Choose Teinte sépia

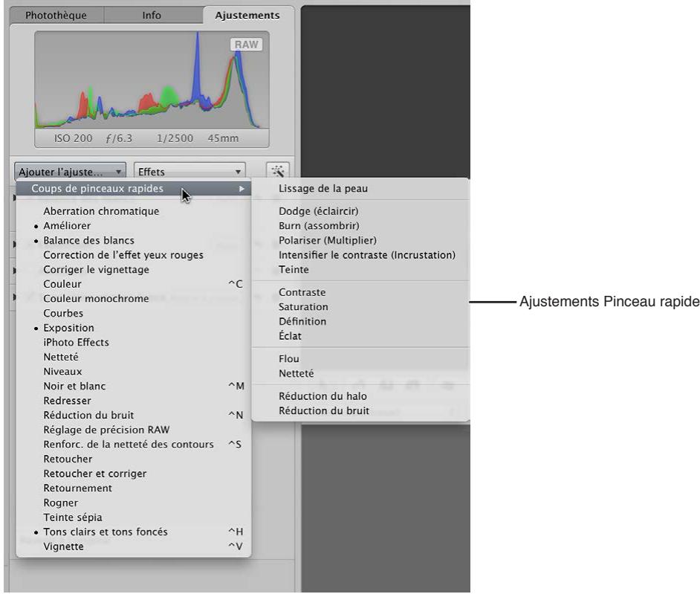click(x=134, y=517)
